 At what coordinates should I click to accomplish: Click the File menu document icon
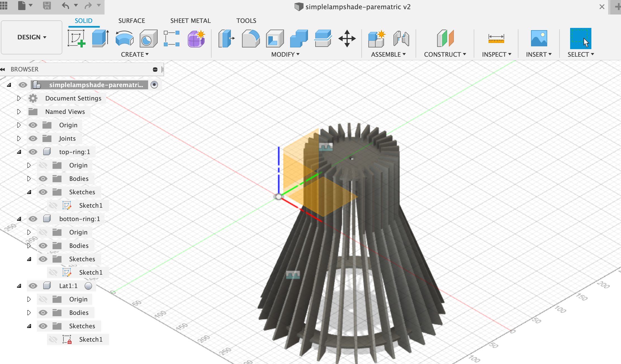point(22,5)
